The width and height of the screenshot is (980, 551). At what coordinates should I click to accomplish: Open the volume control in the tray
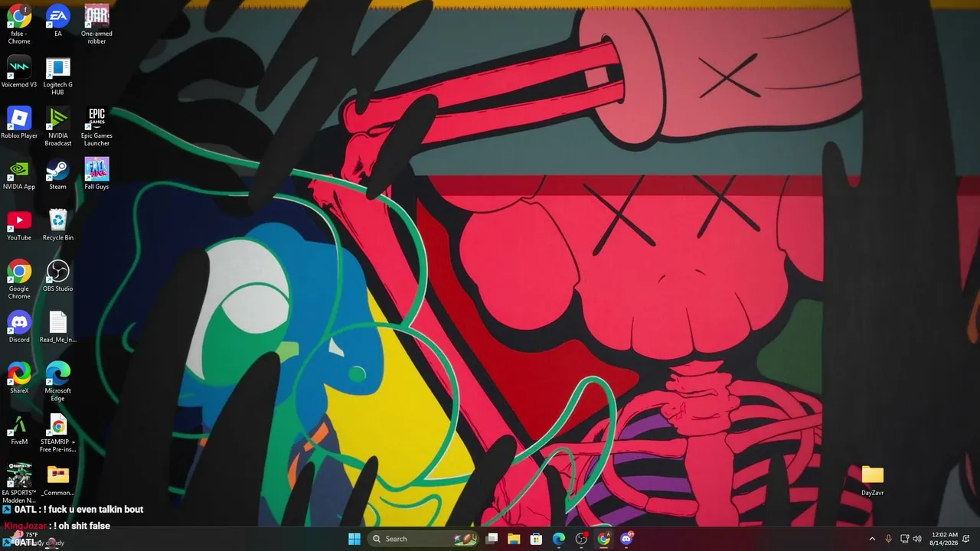point(917,539)
